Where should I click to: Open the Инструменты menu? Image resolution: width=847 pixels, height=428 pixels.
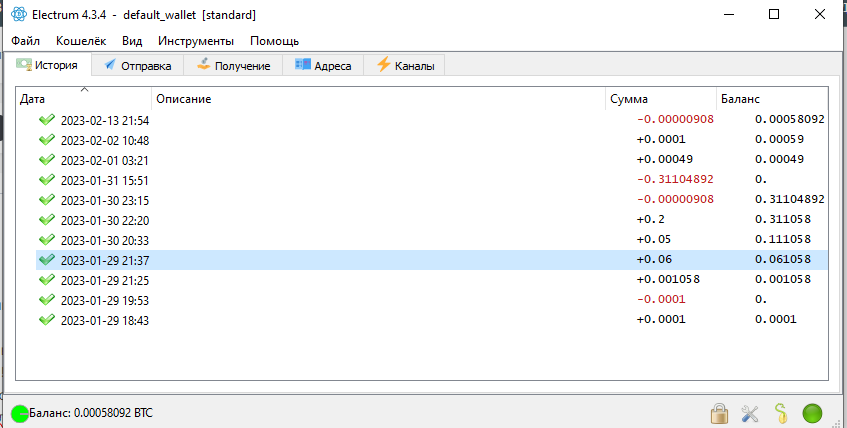tap(196, 41)
